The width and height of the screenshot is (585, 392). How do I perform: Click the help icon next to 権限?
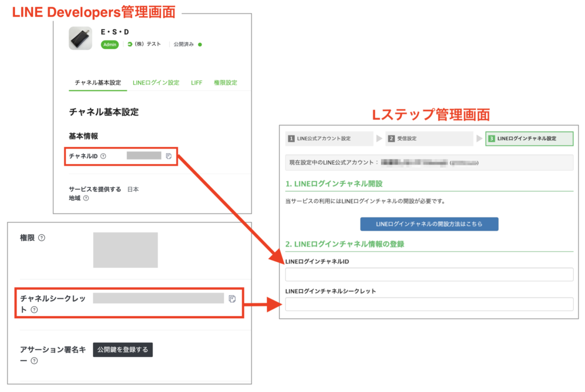(42, 238)
